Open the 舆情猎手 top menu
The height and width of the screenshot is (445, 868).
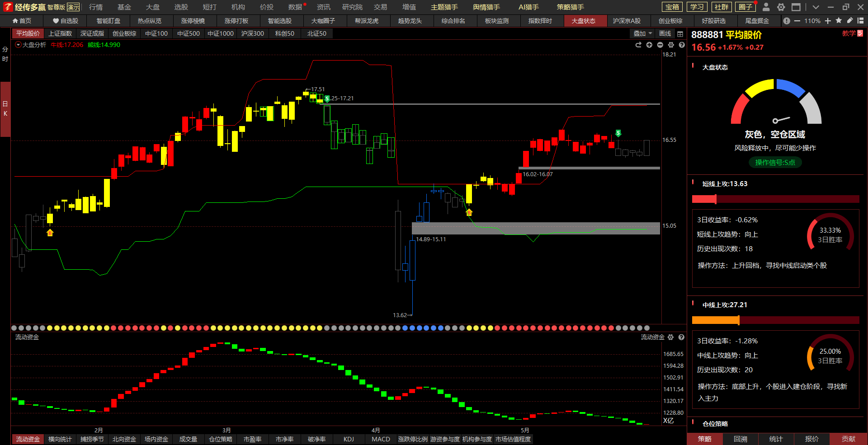[486, 7]
